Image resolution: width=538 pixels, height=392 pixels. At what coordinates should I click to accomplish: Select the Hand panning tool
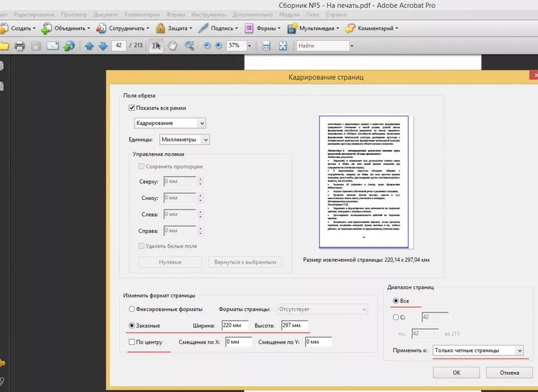click(x=172, y=46)
